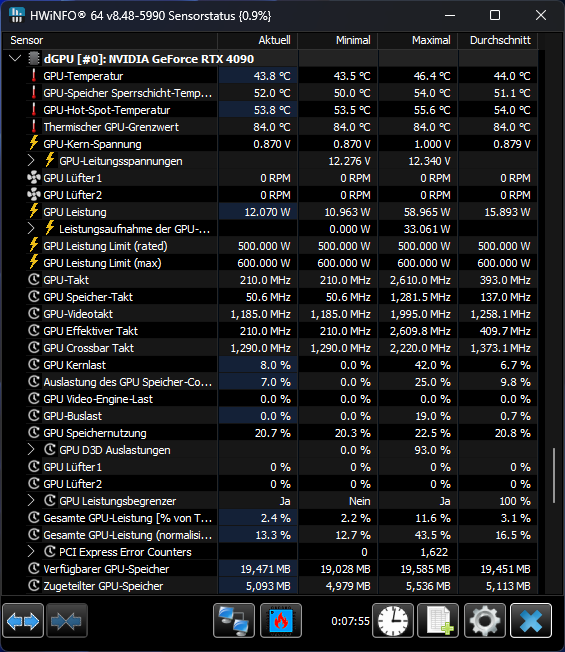This screenshot has width=565, height=652.
Task: Click clock icon of GPU Kernlast
Action: click(34, 365)
